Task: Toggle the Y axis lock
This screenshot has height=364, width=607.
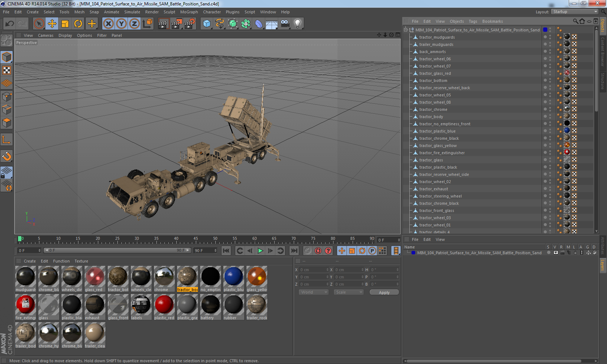Action: pos(121,24)
